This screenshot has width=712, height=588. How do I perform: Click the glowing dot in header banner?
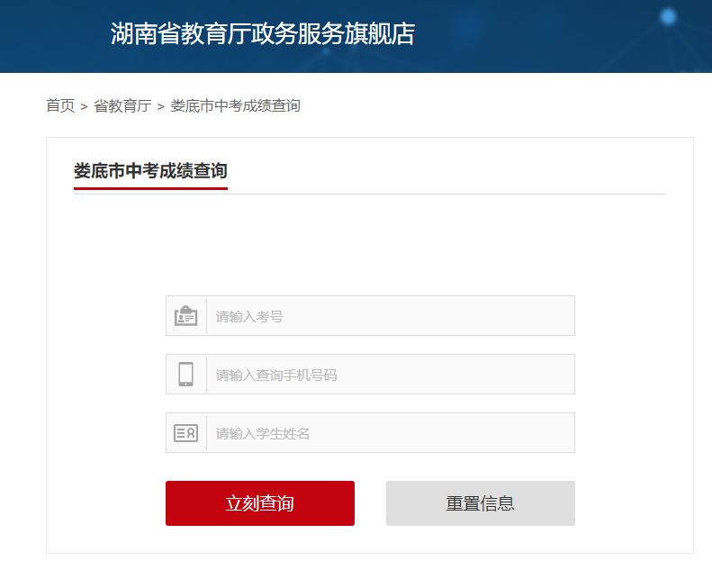[x=668, y=16]
